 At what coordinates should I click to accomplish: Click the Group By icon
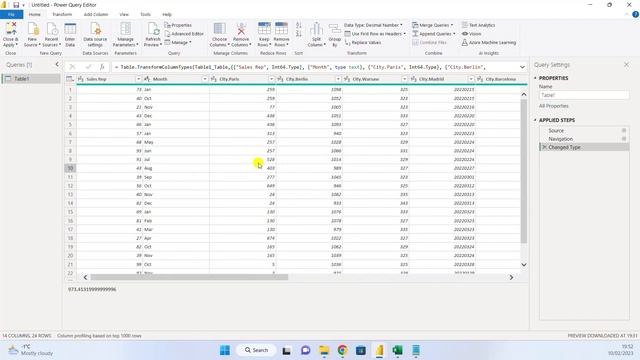335,29
